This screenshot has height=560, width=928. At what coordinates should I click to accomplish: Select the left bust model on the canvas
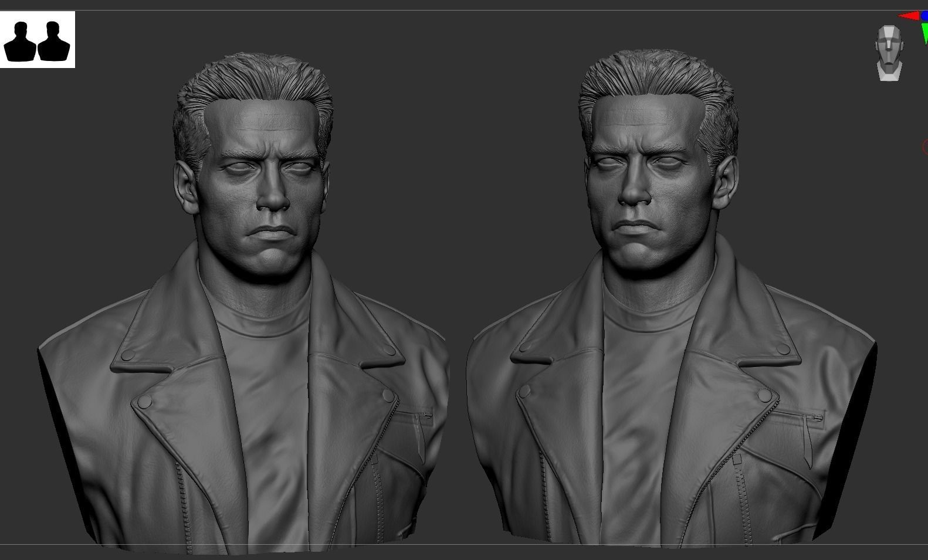pyautogui.click(x=243, y=304)
